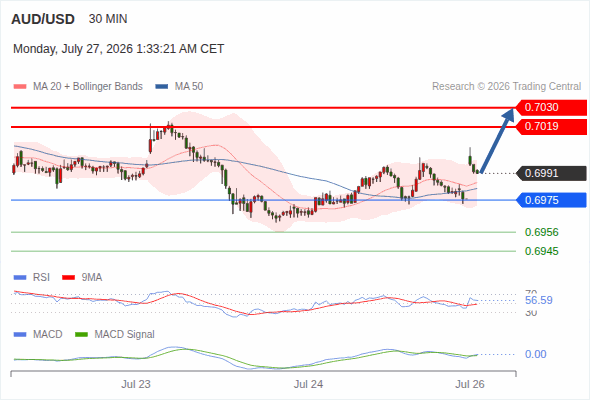The height and width of the screenshot is (400, 590).
Task: Click the MACD Signal legend label
Action: tap(125, 335)
